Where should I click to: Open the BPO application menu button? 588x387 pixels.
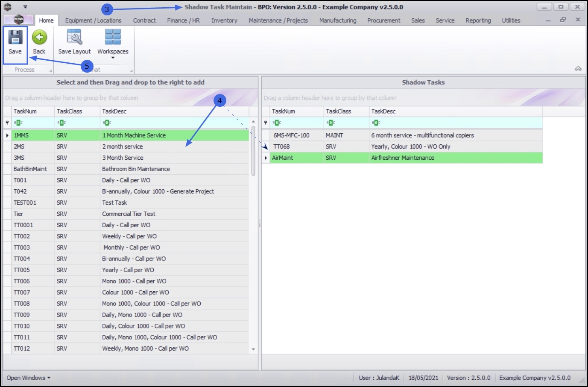point(18,19)
